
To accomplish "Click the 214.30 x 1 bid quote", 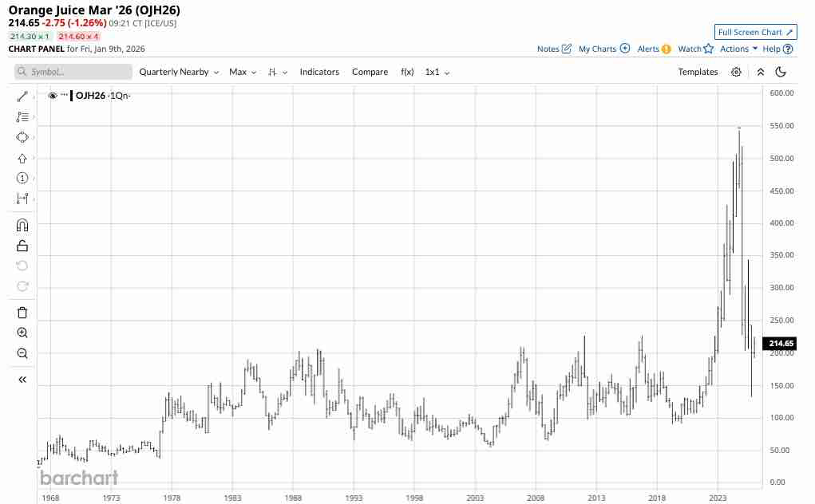I will pyautogui.click(x=29, y=37).
